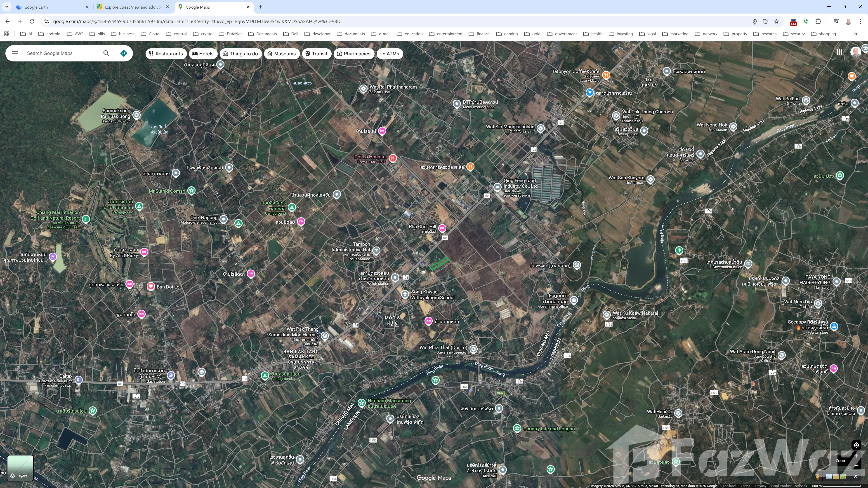Open the Send Product Feedback link
Image resolution: width=868 pixels, height=488 pixels.
coord(789,486)
